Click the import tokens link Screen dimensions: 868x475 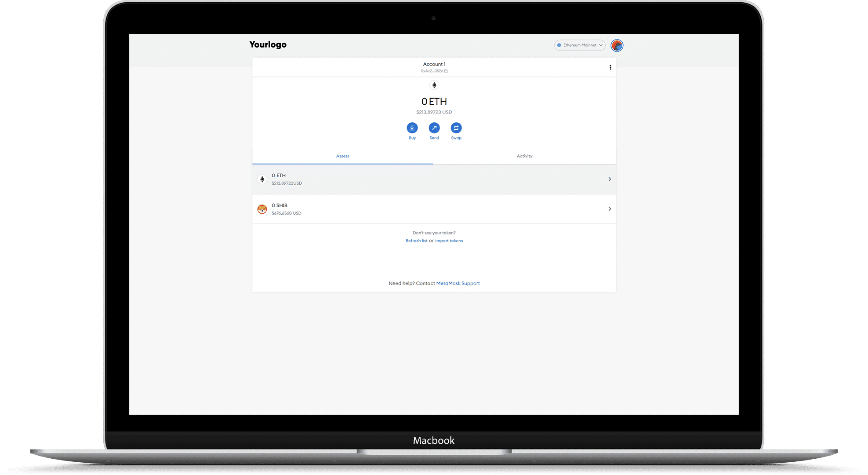pos(449,241)
